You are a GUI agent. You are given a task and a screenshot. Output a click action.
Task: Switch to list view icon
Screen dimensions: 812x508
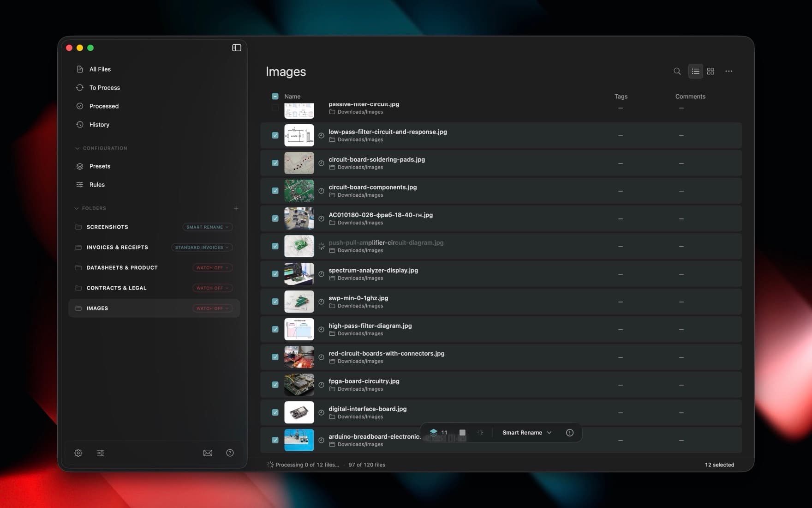point(695,71)
